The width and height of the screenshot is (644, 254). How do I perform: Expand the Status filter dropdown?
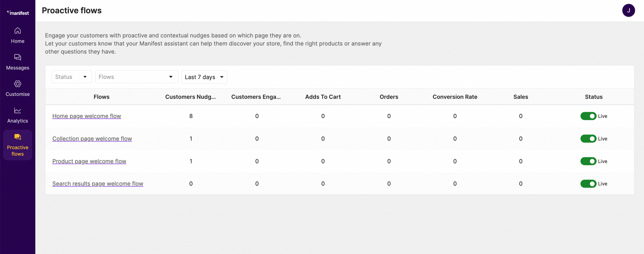point(71,77)
